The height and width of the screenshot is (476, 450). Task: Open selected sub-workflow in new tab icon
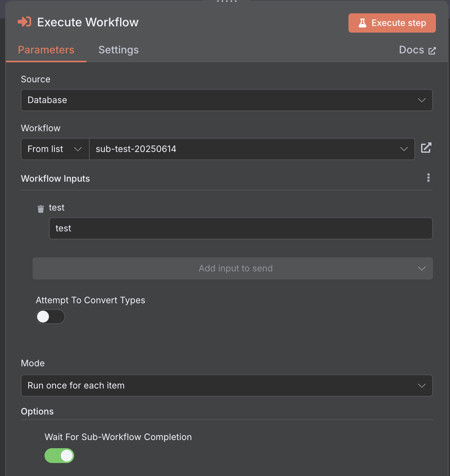point(426,148)
